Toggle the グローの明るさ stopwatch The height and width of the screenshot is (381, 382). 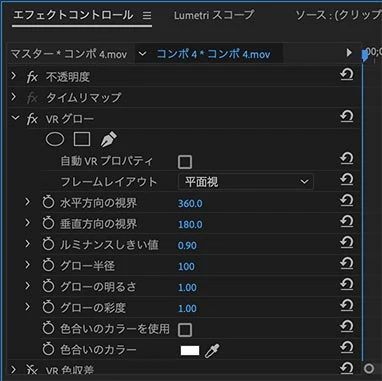48,286
